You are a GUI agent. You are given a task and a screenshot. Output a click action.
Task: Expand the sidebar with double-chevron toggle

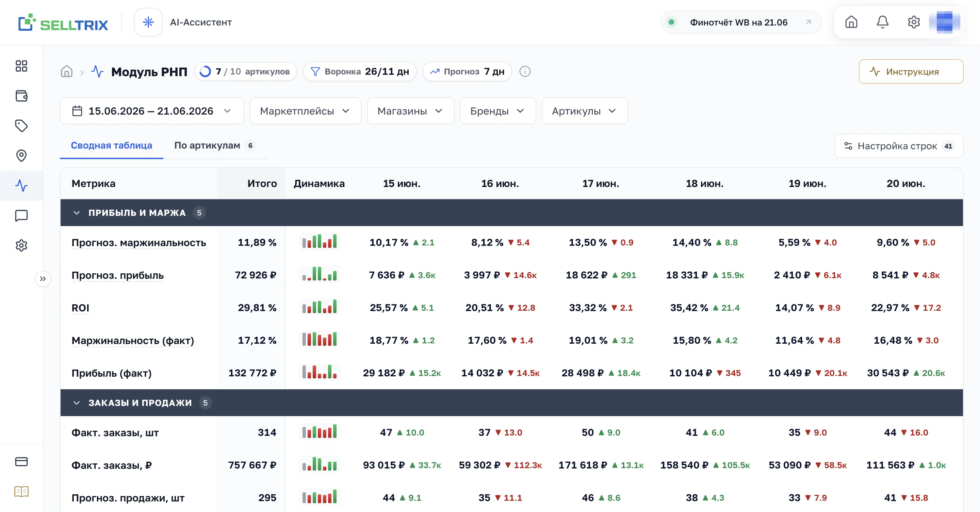tap(43, 279)
